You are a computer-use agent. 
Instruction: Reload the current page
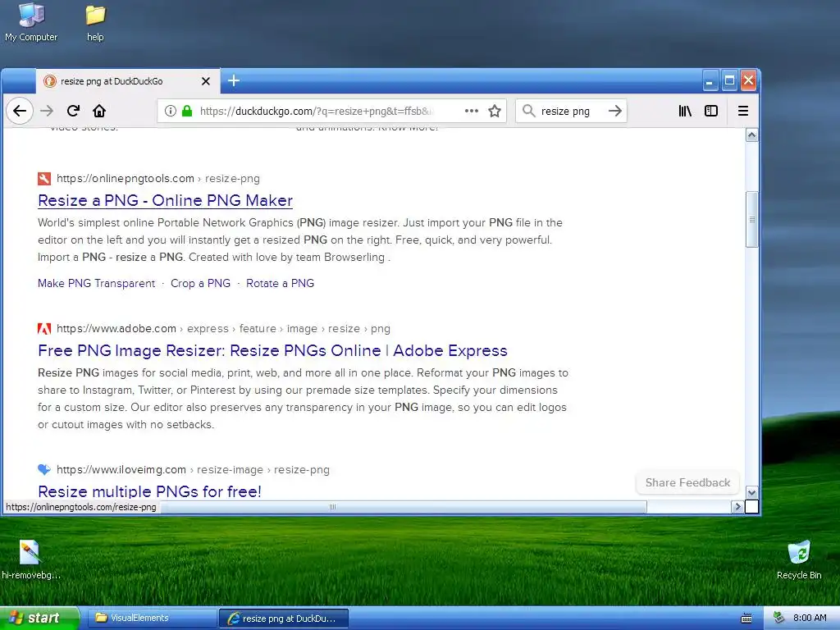(73, 111)
